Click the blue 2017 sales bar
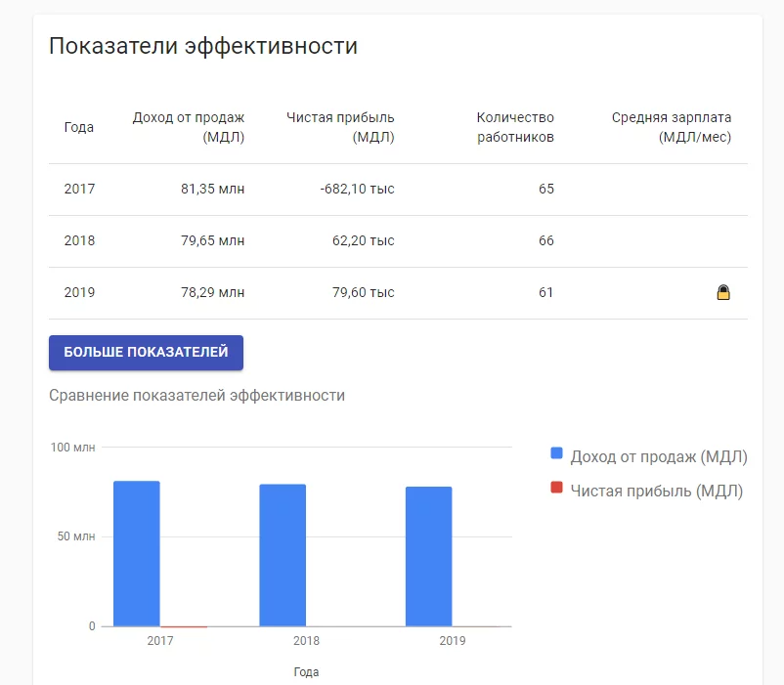Screen dimensions: 784x685 coord(137,553)
